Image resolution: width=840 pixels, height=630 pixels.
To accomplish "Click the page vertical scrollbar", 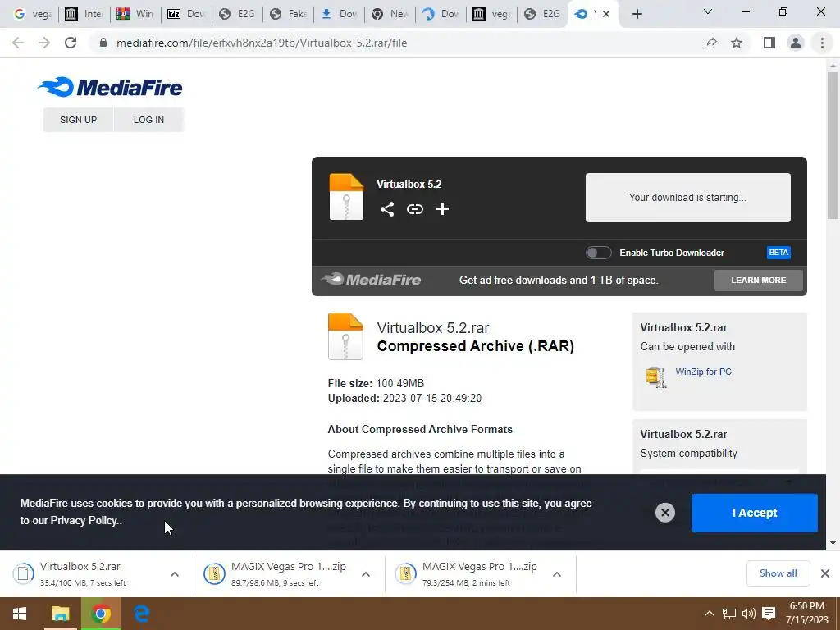I will pyautogui.click(x=833, y=144).
